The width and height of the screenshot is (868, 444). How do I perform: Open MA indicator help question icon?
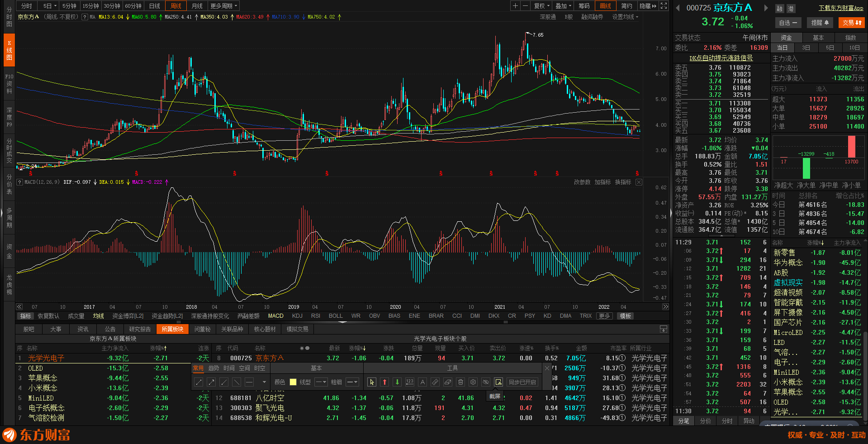pos(85,17)
